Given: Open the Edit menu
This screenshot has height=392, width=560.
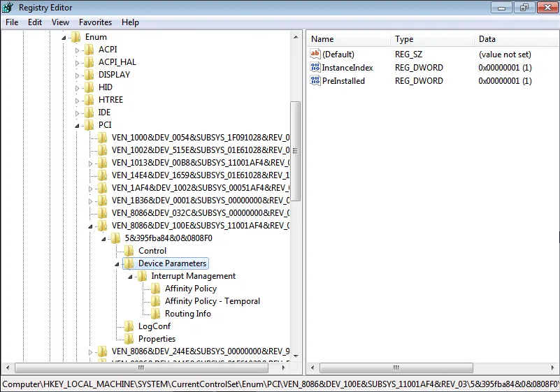Looking at the screenshot, I should [35, 22].
